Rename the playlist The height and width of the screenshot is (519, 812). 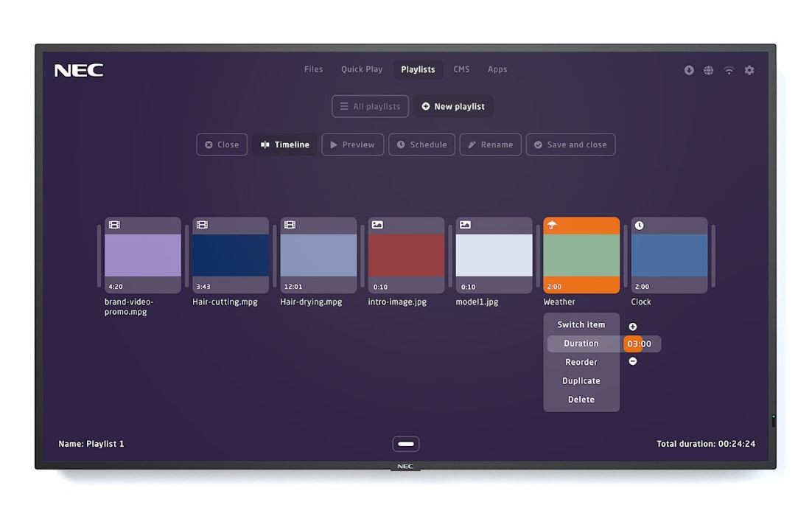pyautogui.click(x=491, y=144)
